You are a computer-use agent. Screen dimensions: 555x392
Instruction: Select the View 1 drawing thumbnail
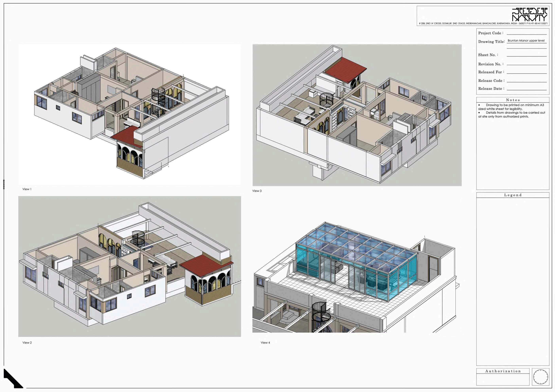pyautogui.click(x=129, y=115)
